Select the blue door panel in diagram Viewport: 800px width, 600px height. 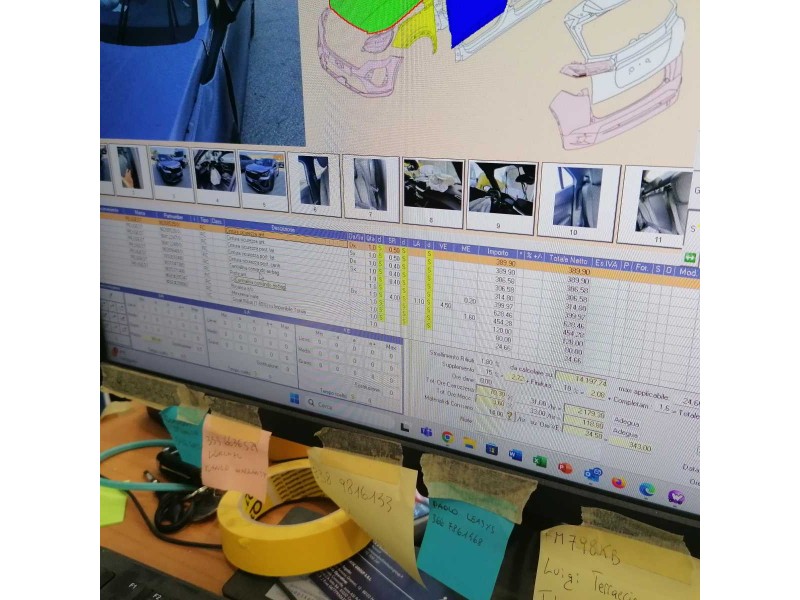pos(474,20)
